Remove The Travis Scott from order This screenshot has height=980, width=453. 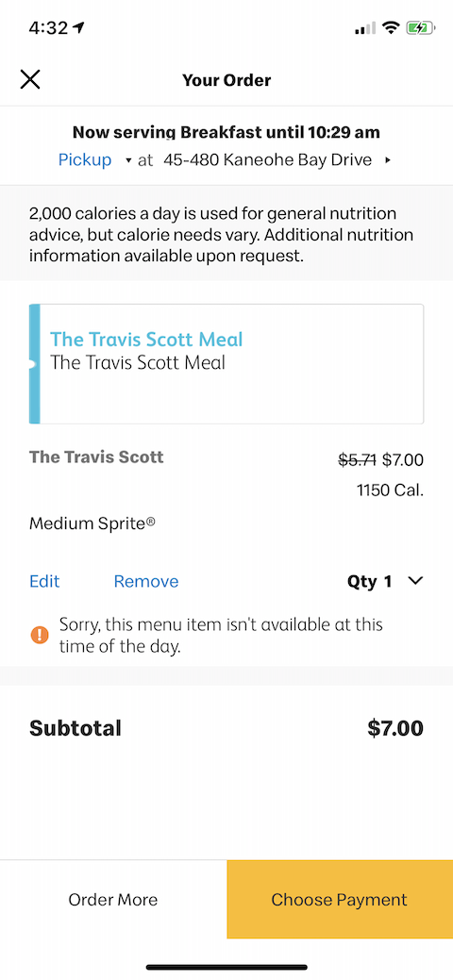tap(146, 581)
